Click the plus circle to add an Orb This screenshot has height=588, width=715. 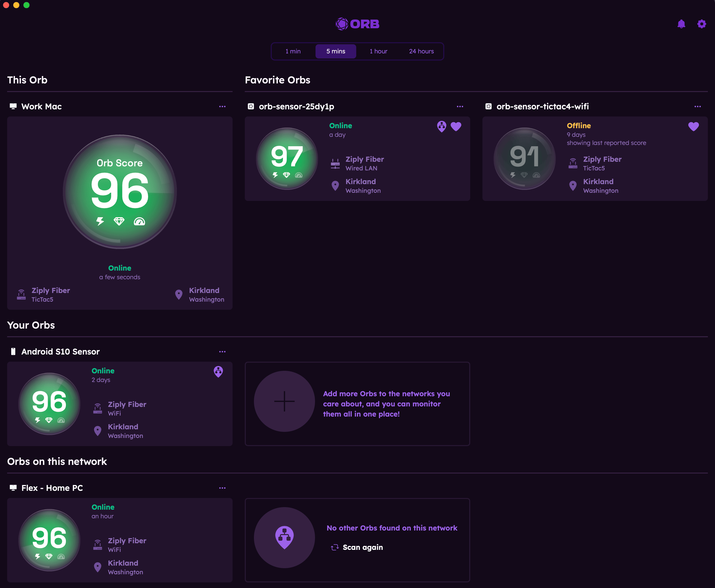pyautogui.click(x=284, y=401)
